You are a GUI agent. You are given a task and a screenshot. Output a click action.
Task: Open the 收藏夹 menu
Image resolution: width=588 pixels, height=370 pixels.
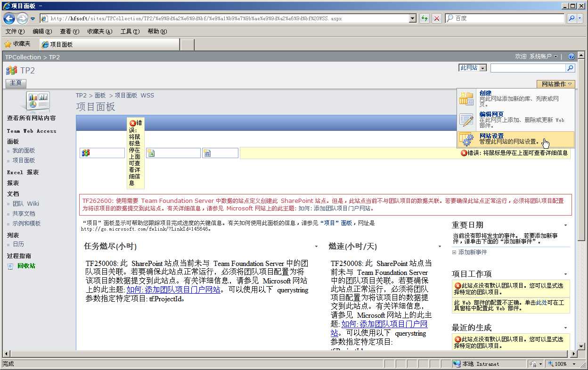pos(99,32)
